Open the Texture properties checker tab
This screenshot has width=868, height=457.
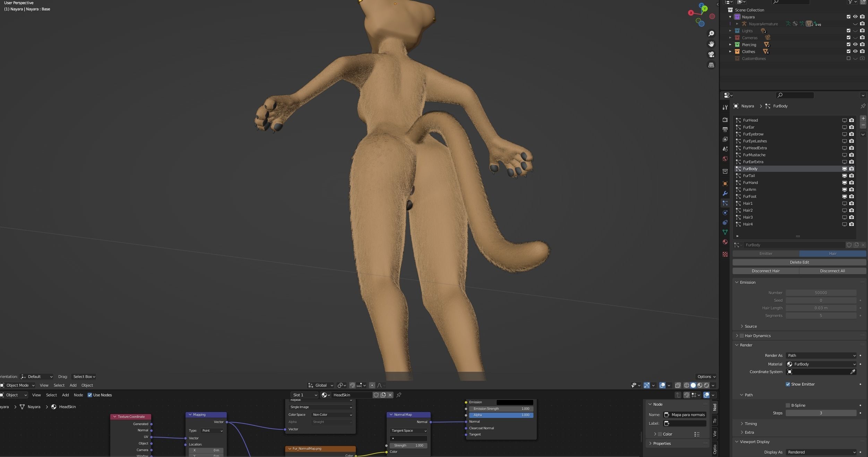[725, 254]
